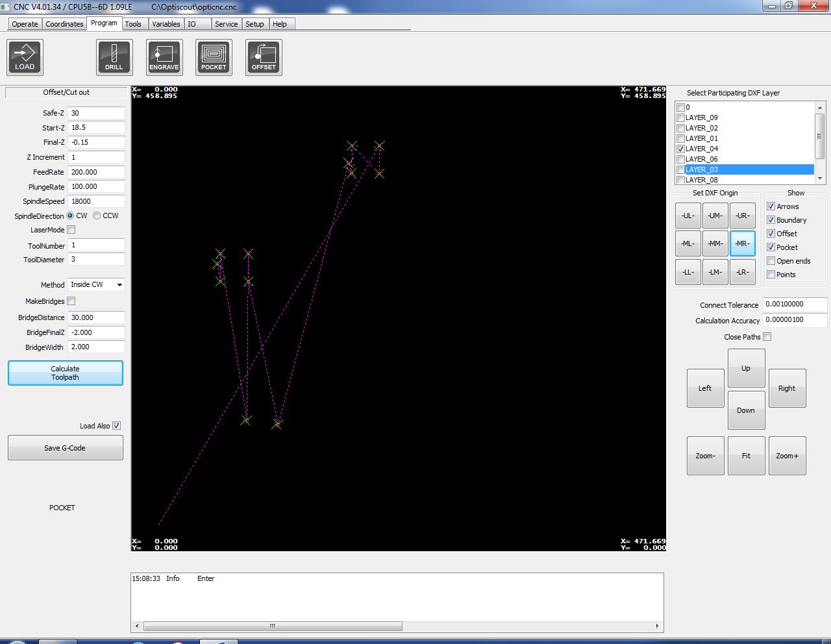Image resolution: width=831 pixels, height=644 pixels.
Task: Set DXF origin to lower right
Action: tap(743, 272)
